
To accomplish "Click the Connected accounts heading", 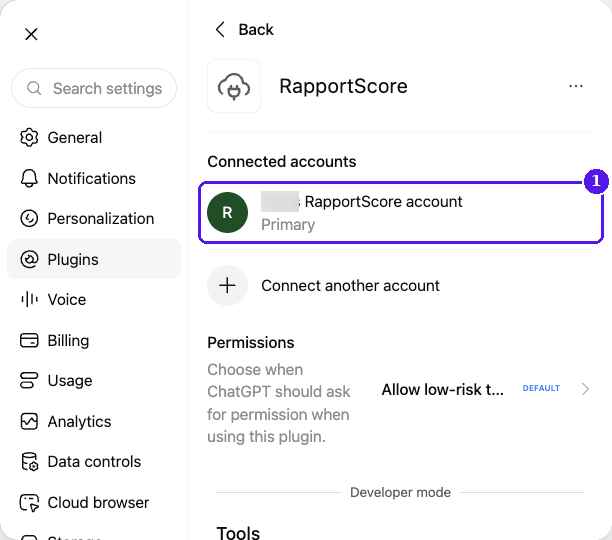I will (281, 162).
